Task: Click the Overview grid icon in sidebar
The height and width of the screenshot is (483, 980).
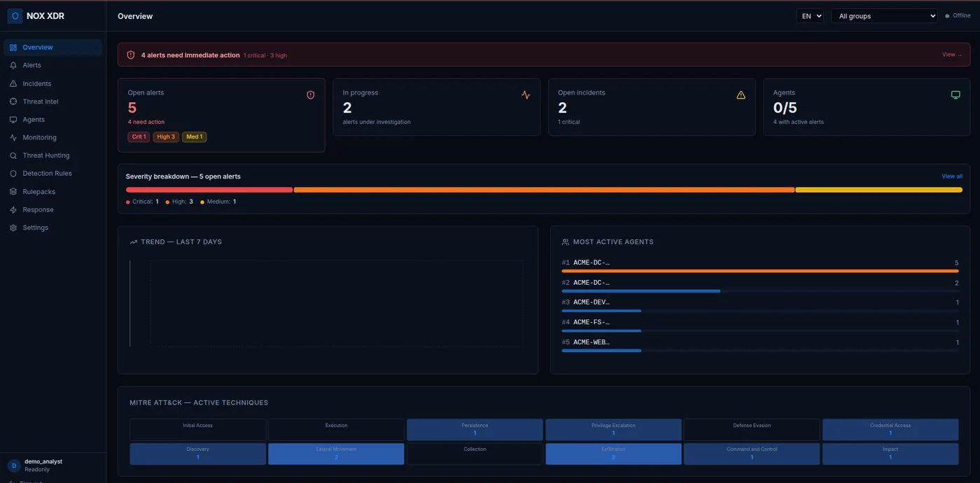Action: (13, 48)
